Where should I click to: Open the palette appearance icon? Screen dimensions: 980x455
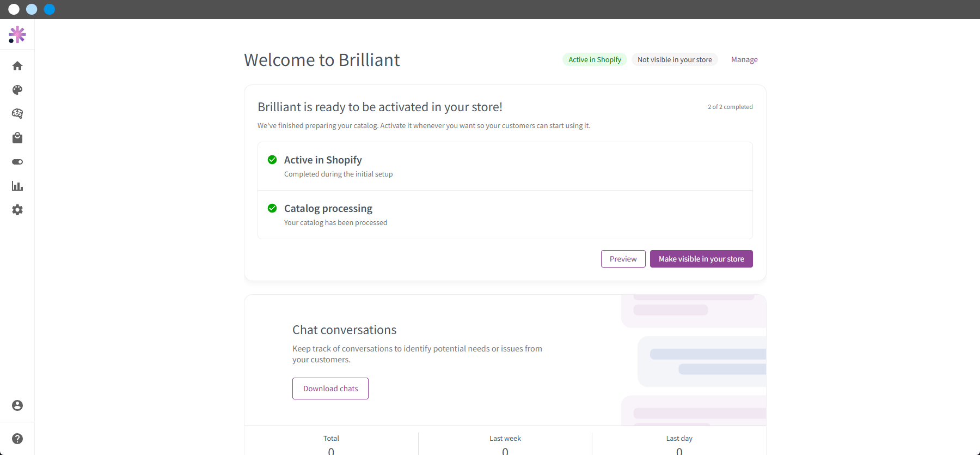[x=17, y=90]
